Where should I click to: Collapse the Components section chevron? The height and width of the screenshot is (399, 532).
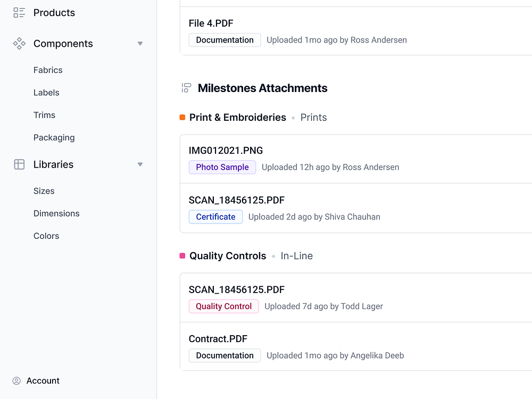point(140,44)
